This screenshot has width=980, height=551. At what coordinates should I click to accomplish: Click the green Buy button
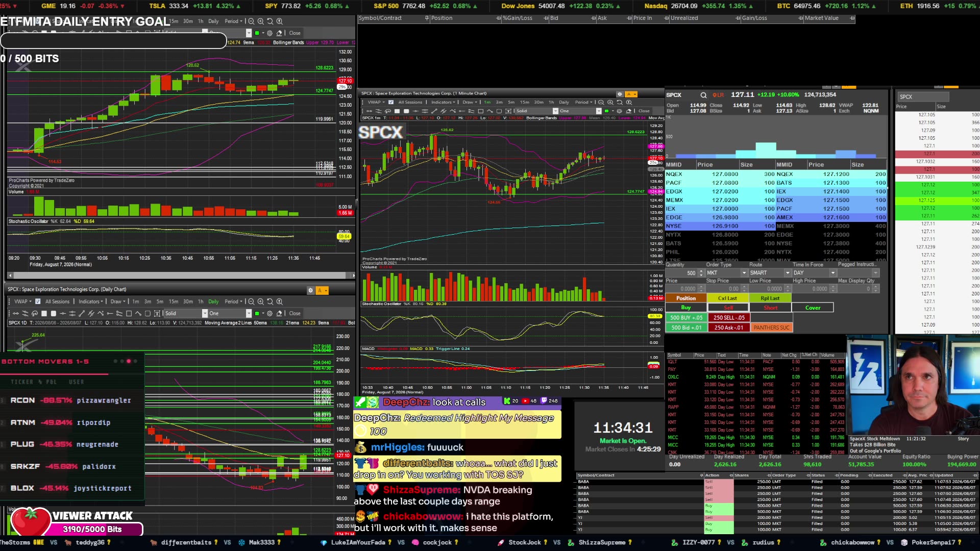(685, 308)
